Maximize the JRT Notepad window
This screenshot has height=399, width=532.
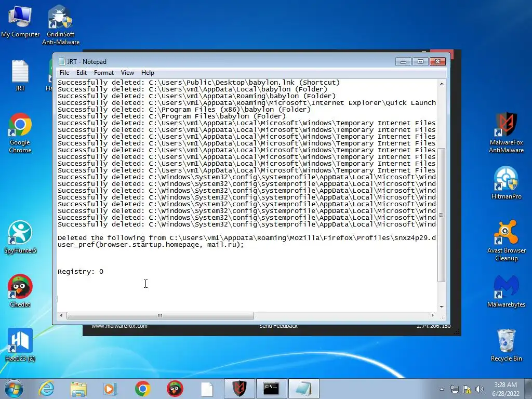click(x=420, y=62)
